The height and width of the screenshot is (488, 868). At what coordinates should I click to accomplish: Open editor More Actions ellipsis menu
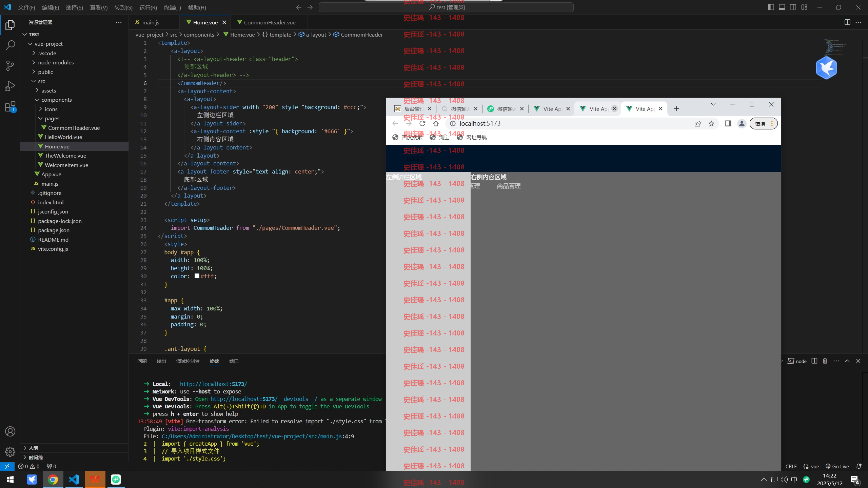(858, 22)
